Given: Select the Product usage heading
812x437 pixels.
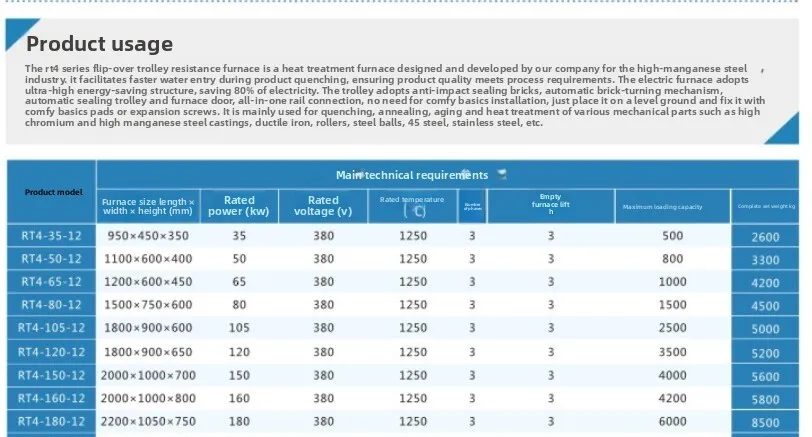Looking at the screenshot, I should coord(99,44).
